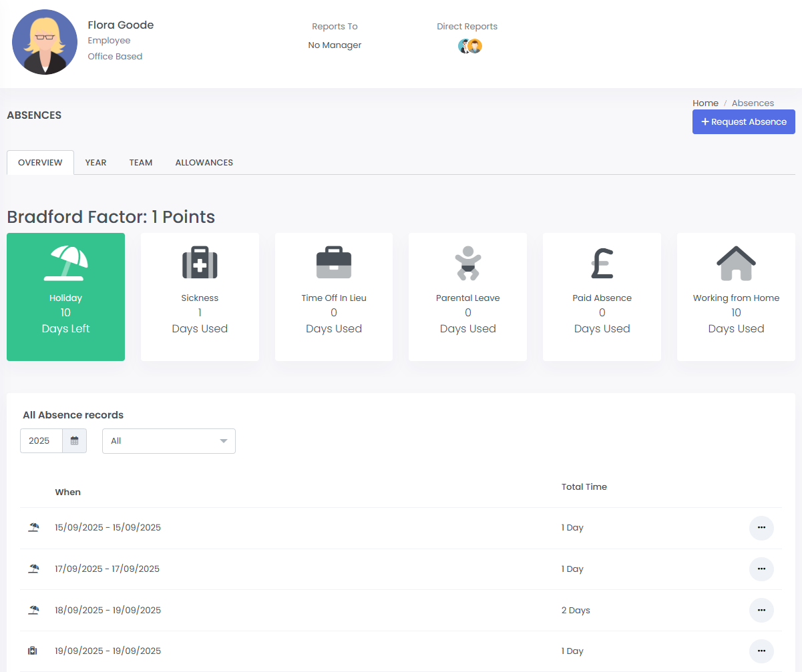Switch to the Year tab

(x=95, y=162)
